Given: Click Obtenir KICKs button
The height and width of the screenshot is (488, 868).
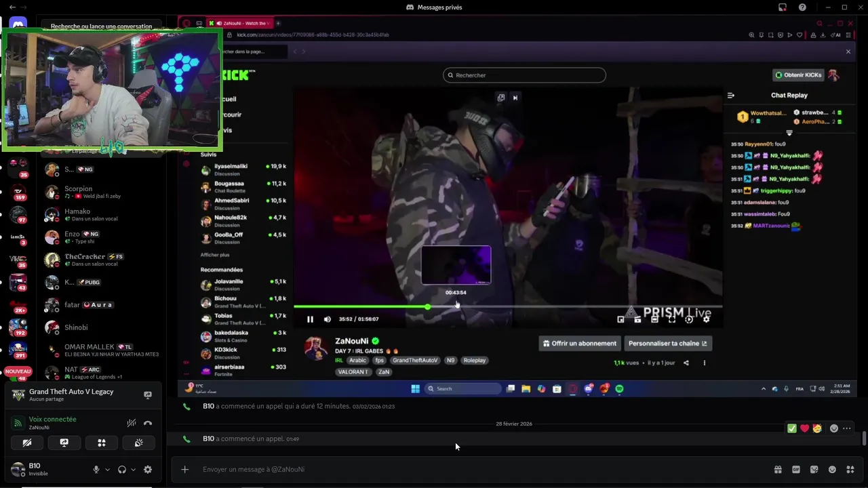Looking at the screenshot, I should pos(798,75).
